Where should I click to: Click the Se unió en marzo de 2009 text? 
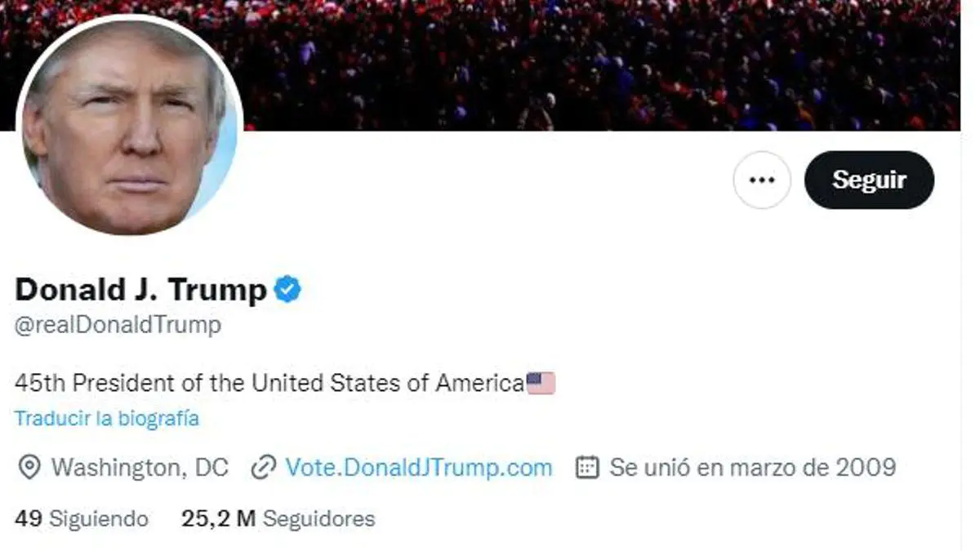click(x=753, y=468)
